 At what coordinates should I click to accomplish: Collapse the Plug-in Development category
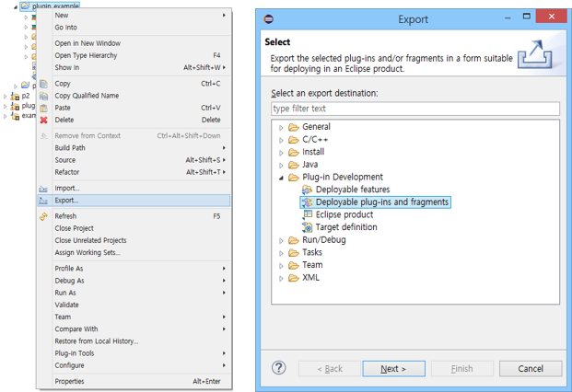coord(281,178)
